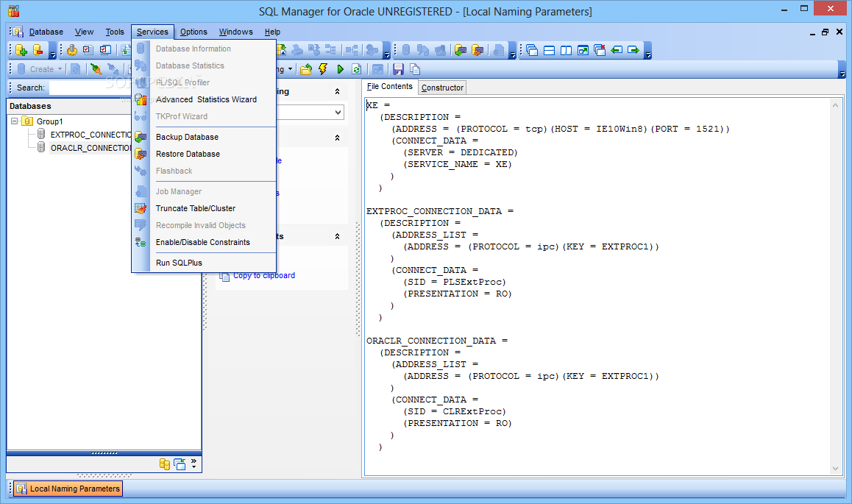This screenshot has width=852, height=504.
Task: Open the Tools menu
Action: [x=115, y=32]
